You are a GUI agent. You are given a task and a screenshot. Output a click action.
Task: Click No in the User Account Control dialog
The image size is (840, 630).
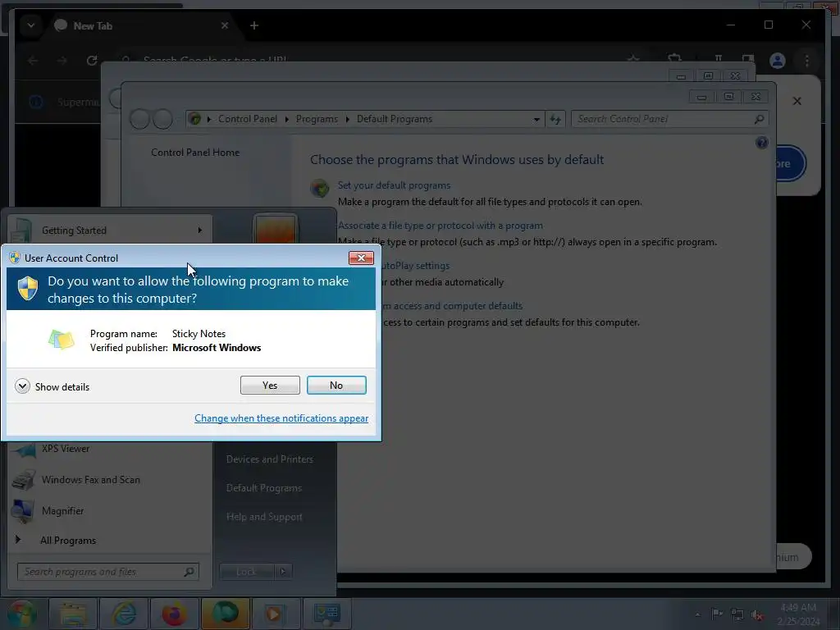[336, 386]
